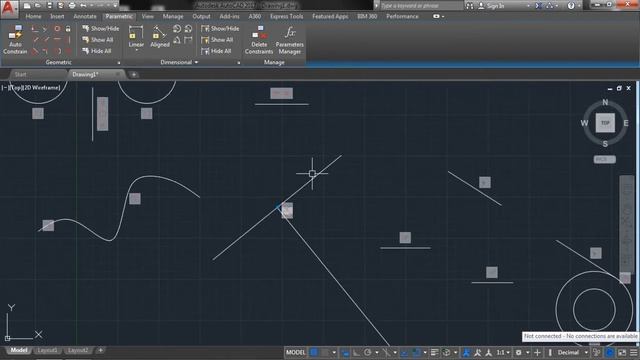Select the Linear dimensional constraint
This screenshot has width=640, height=360.
tap(136, 37)
